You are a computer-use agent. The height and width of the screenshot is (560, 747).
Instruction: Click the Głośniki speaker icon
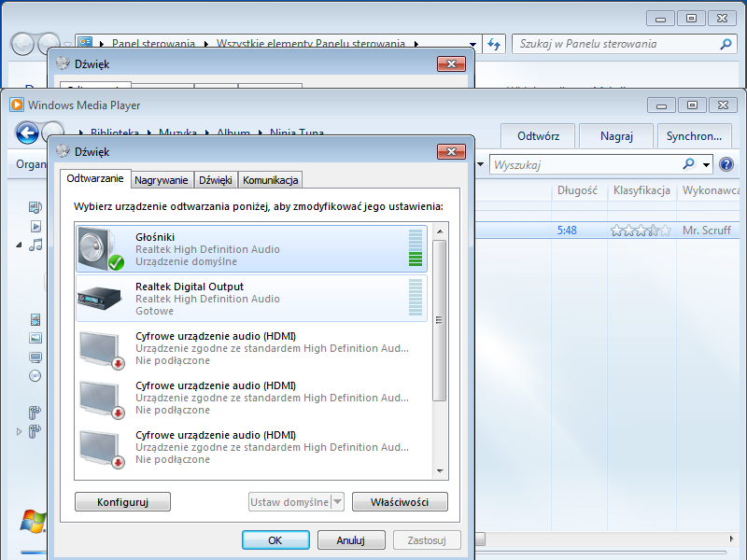101,249
